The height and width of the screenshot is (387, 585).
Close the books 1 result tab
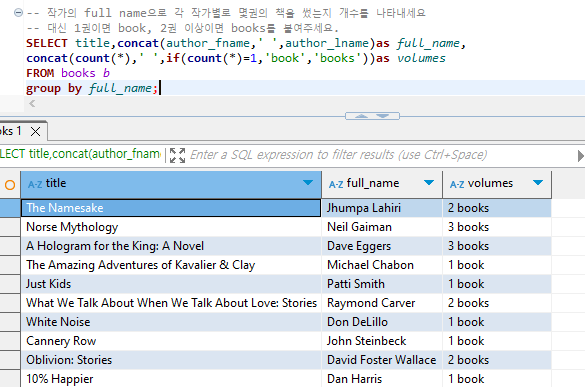(35, 131)
